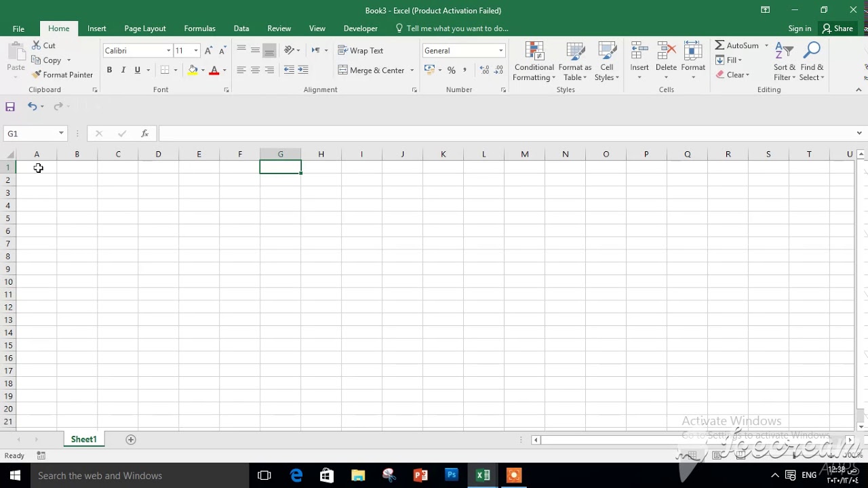
Task: Open Find & Select magnifier
Action: point(812,61)
